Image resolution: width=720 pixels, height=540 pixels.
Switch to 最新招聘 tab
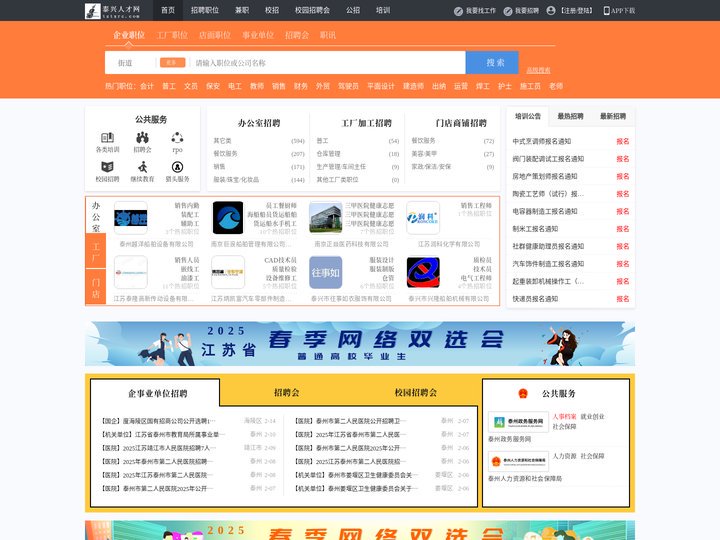[x=613, y=116]
